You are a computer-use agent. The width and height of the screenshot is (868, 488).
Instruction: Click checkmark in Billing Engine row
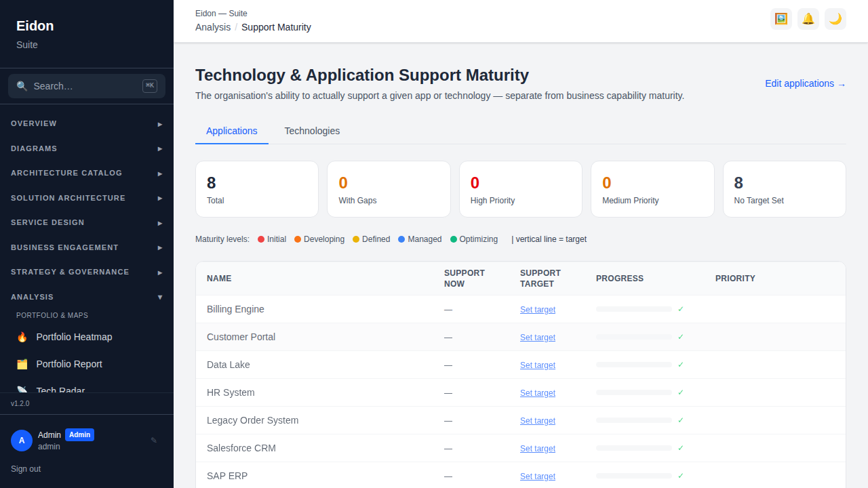tap(681, 309)
